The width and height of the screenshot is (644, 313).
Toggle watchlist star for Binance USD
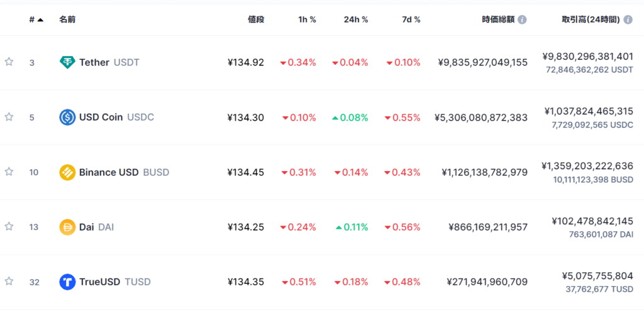click(x=9, y=172)
